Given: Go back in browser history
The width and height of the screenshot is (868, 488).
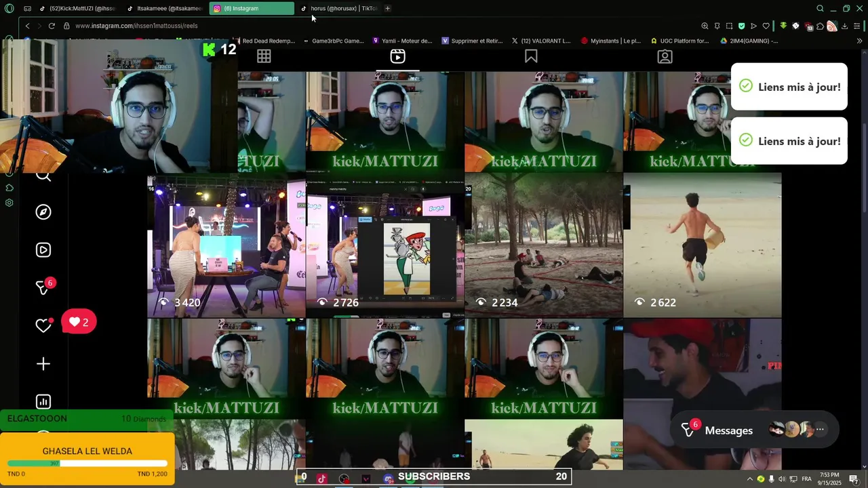Looking at the screenshot, I should tap(27, 26).
